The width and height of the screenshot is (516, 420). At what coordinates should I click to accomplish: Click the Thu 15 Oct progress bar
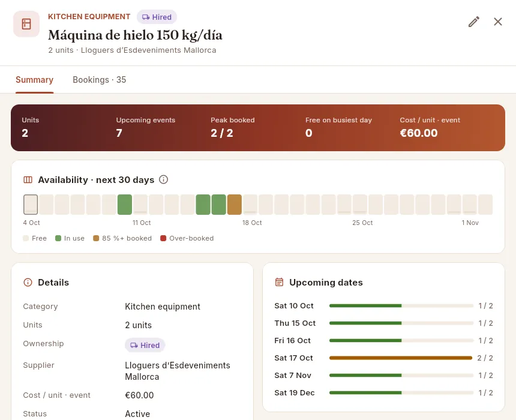401,323
